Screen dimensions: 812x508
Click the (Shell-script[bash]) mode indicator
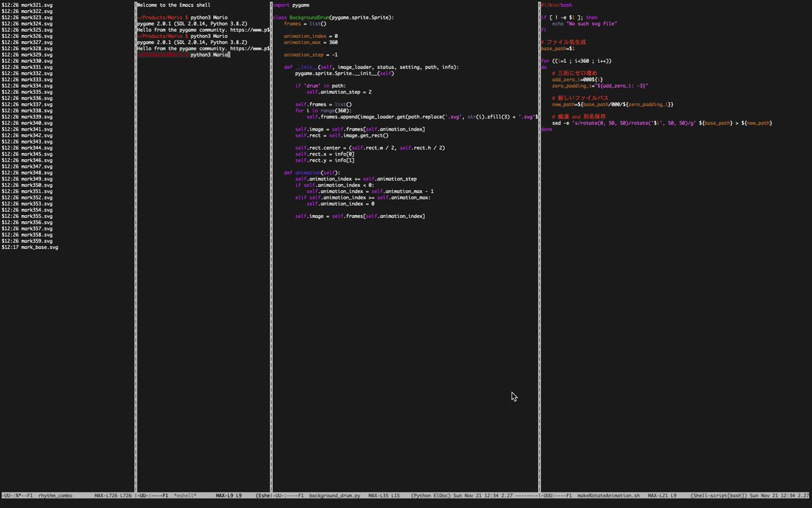(719, 496)
